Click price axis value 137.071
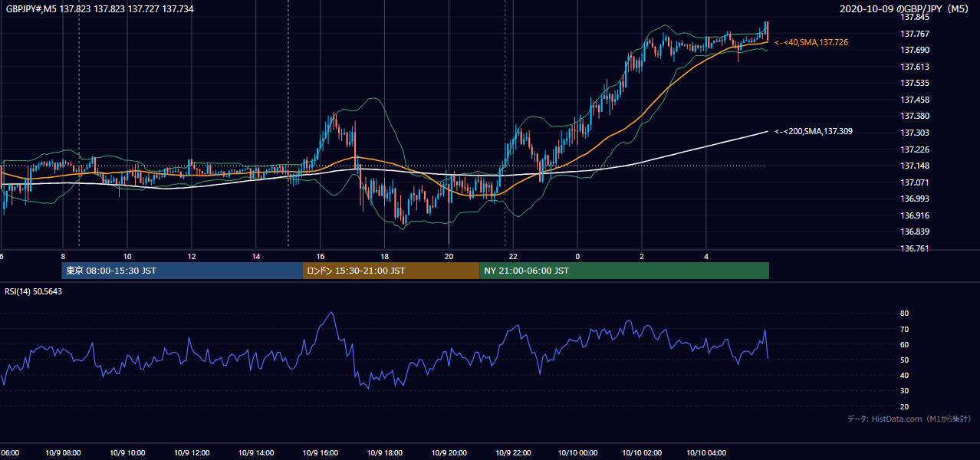Image resolution: width=980 pixels, height=460 pixels. [x=916, y=182]
